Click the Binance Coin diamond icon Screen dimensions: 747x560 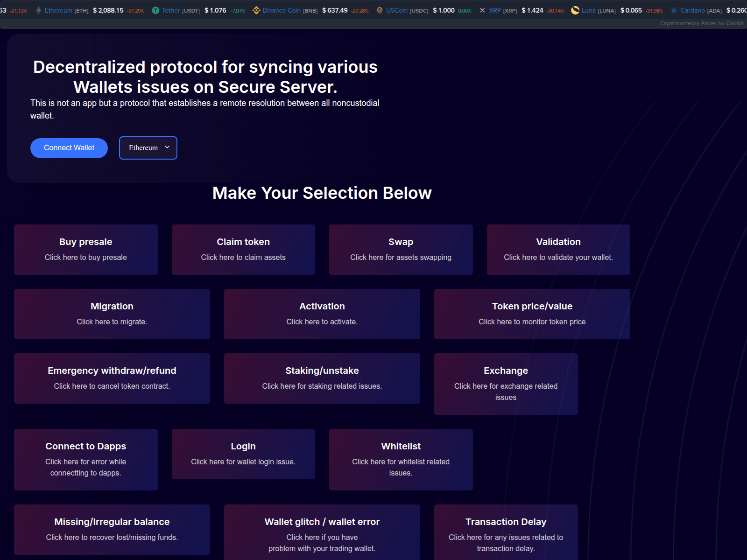256,10
